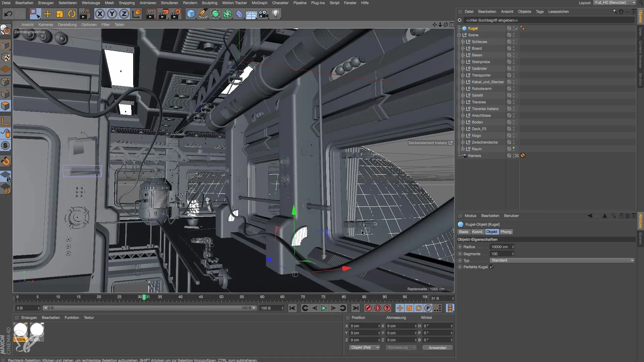Expand the Satellit object

coord(463,95)
